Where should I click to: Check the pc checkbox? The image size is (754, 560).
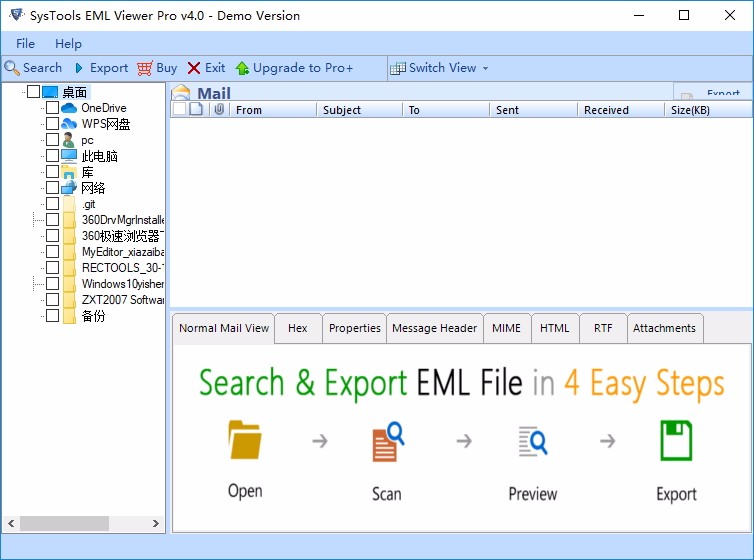tap(52, 139)
